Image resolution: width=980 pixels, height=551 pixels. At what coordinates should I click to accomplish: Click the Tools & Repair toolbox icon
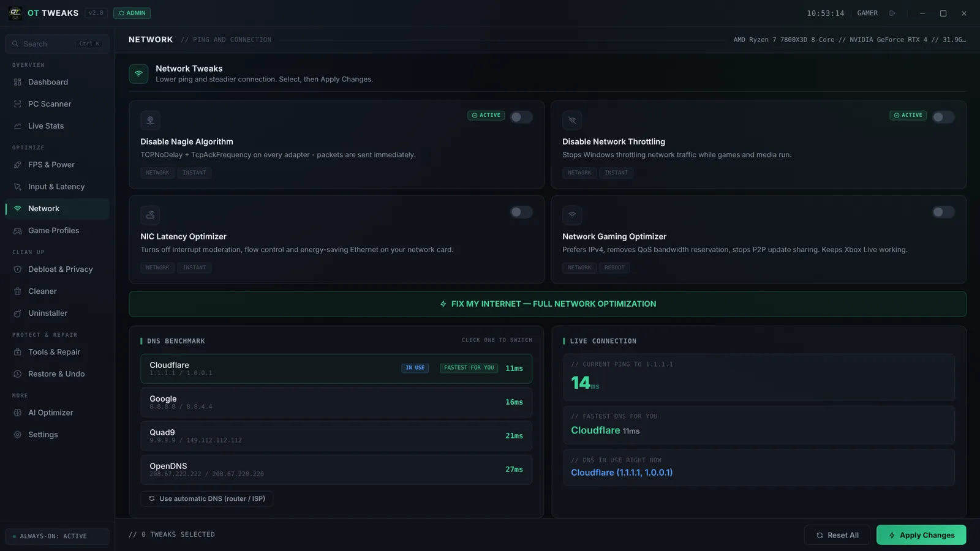point(18,352)
